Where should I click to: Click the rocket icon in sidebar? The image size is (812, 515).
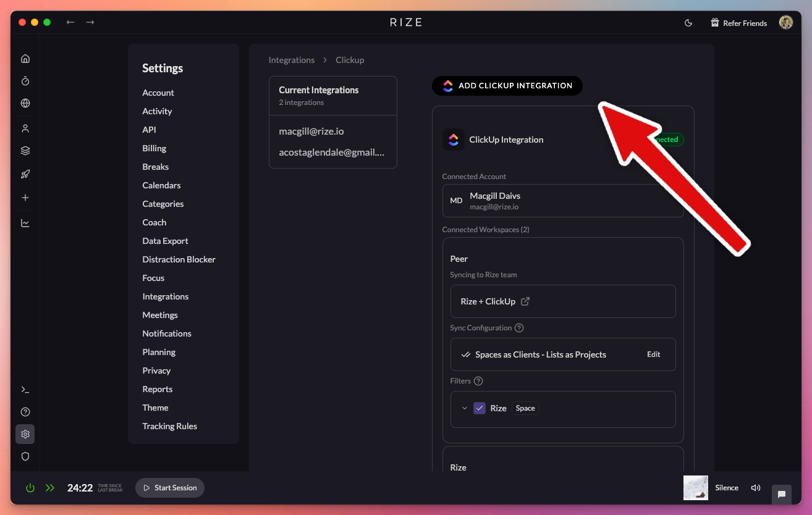[25, 174]
